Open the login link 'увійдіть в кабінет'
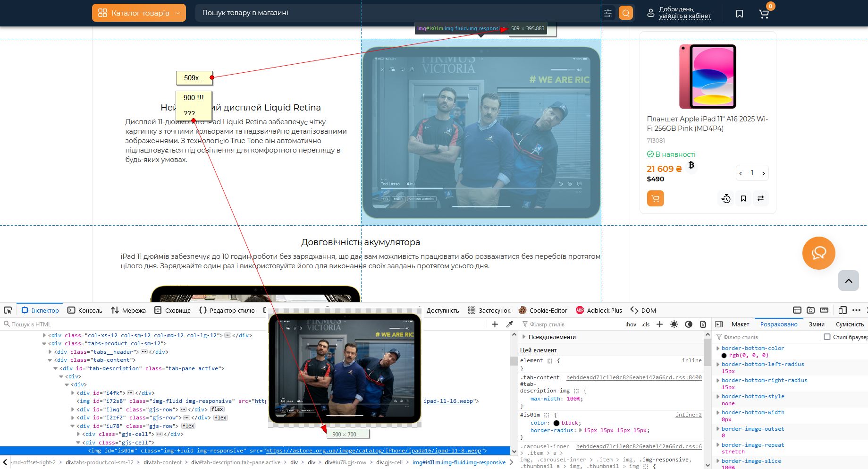Image resolution: width=868 pixels, height=469 pixels. [x=684, y=16]
